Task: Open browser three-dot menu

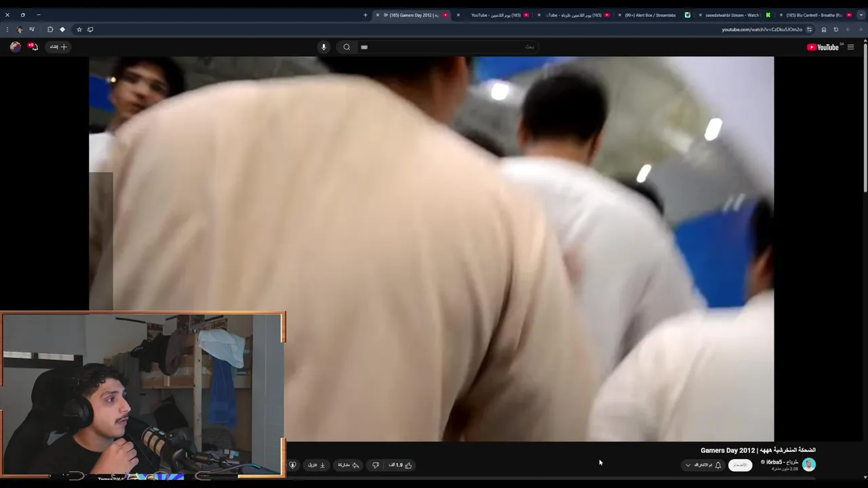Action: pyautogui.click(x=7, y=29)
